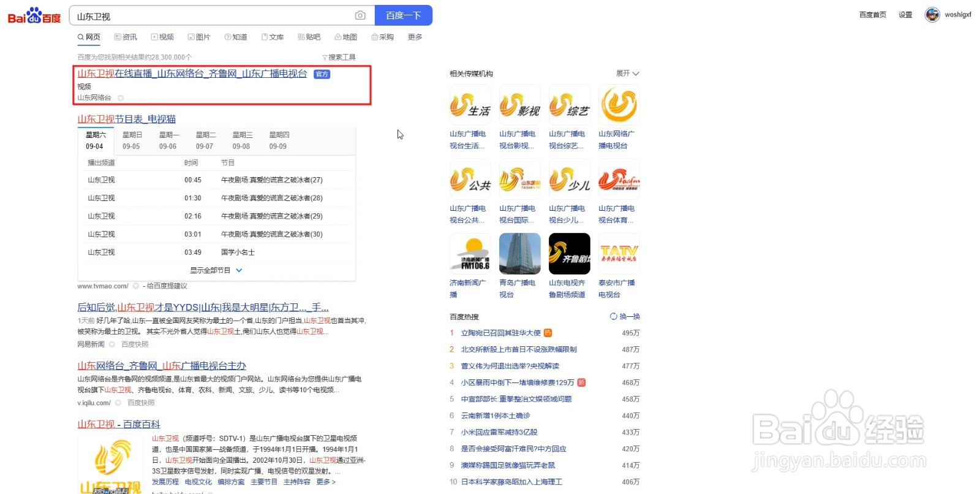Select the 星期二 09-07 schedule tab
Screen dimensions: 980x494
[205, 140]
